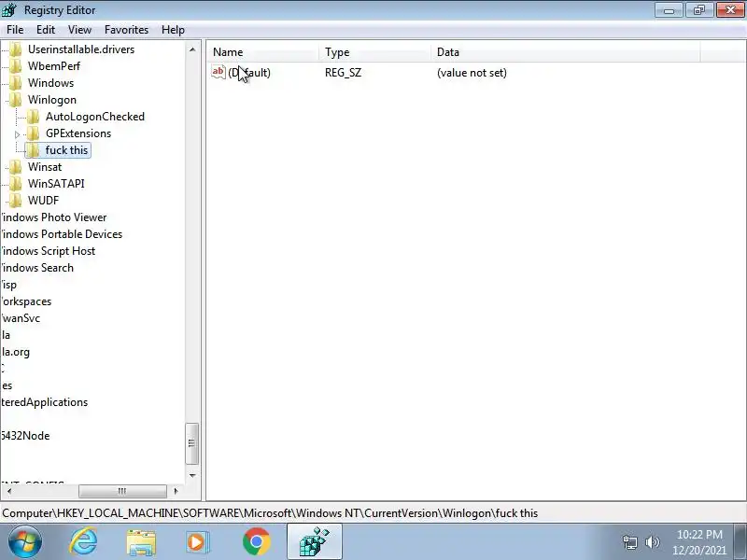747x560 pixels.
Task: Open Windows Explorer from taskbar
Action: click(x=141, y=542)
